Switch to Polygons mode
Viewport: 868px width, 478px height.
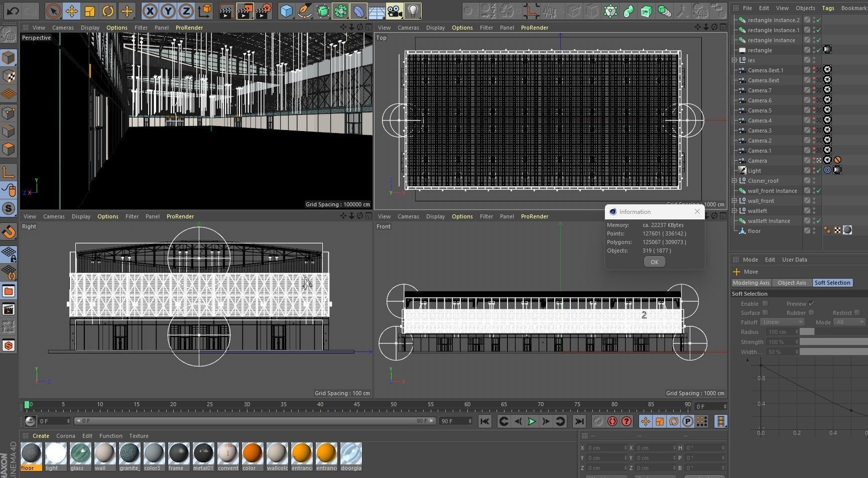tap(9, 149)
